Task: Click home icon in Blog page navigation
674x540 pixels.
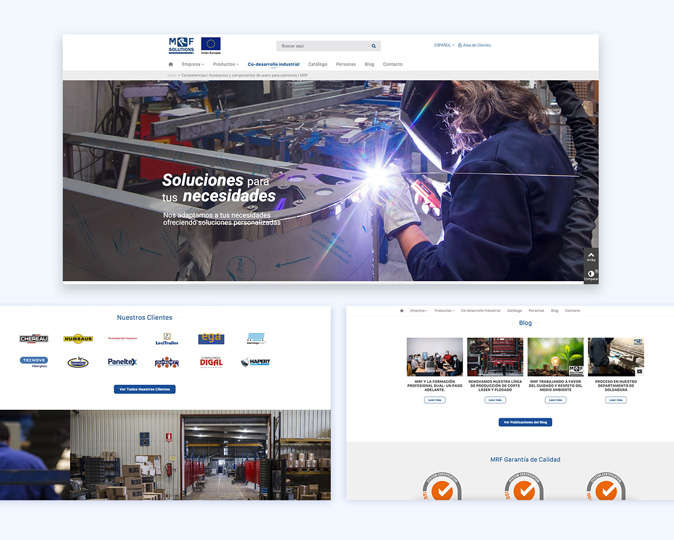Action: click(x=401, y=310)
